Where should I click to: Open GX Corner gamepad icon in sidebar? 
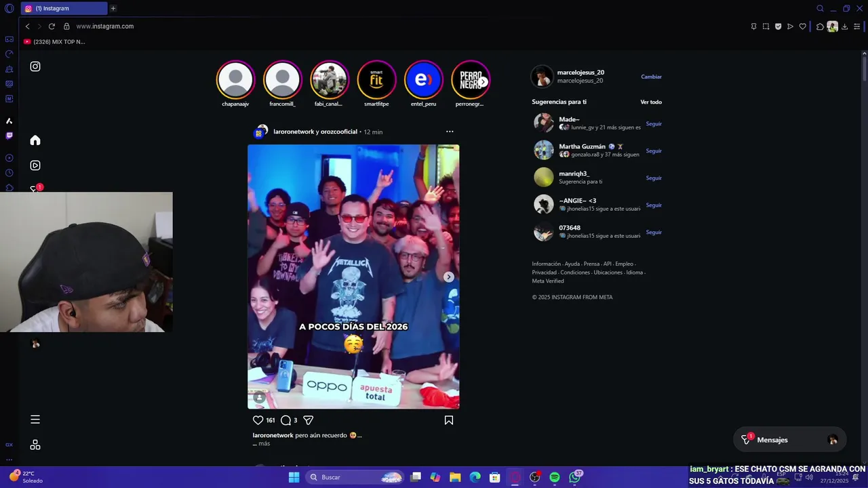click(9, 39)
